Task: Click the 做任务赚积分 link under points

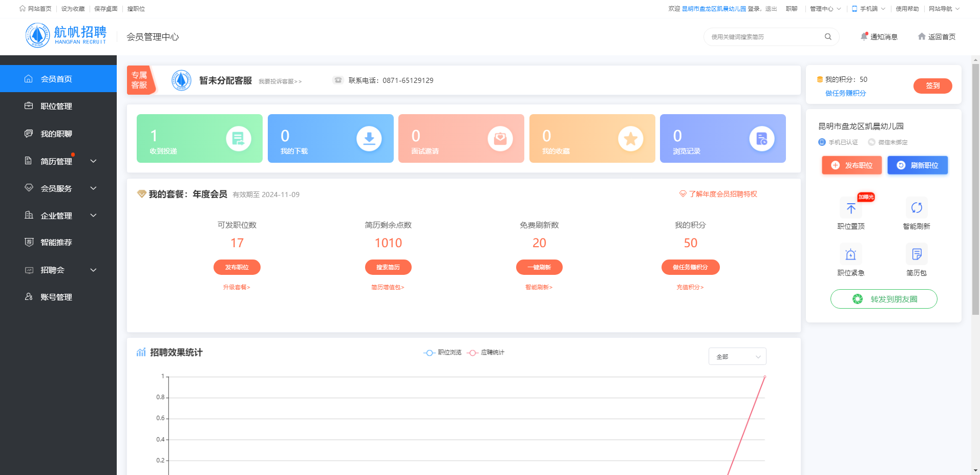Action: pos(845,93)
